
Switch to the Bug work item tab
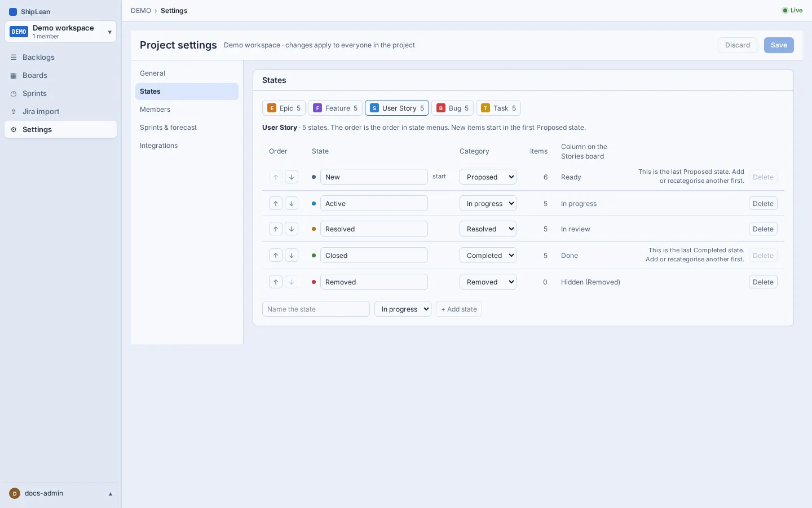click(452, 108)
